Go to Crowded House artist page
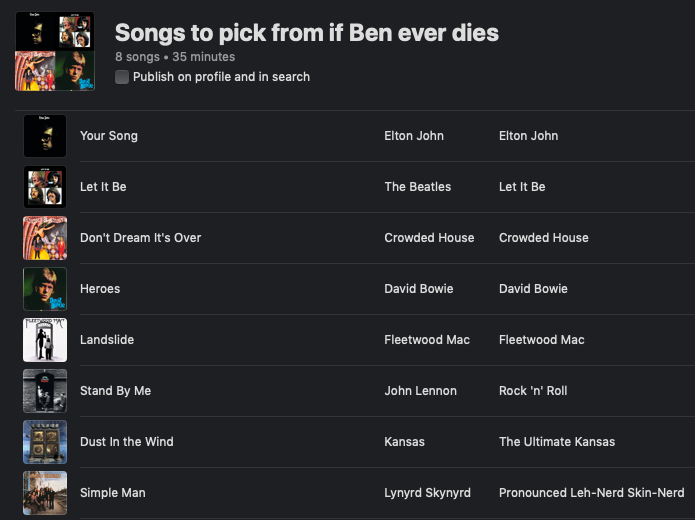 429,238
